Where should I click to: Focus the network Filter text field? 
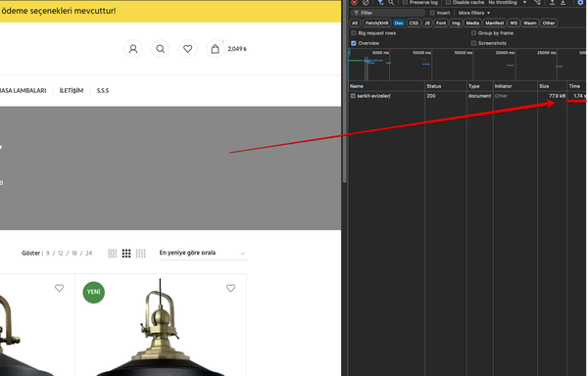[388, 13]
